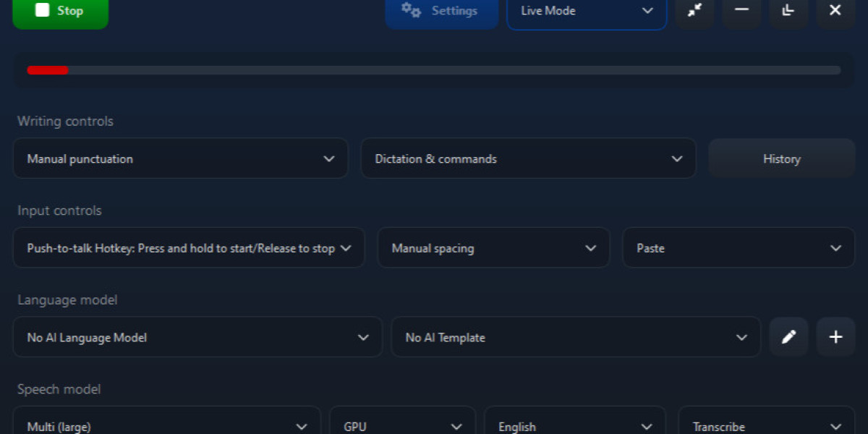Open the English language dropdown
This screenshot has width=868, height=434.
click(575, 420)
